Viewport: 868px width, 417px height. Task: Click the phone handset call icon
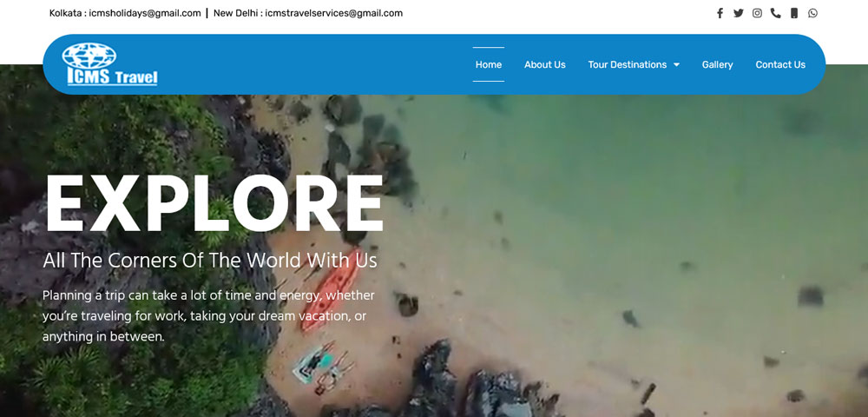(x=775, y=13)
